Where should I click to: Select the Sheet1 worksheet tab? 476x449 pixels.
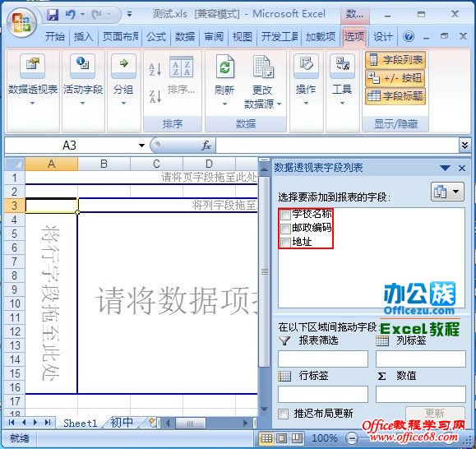tap(81, 423)
